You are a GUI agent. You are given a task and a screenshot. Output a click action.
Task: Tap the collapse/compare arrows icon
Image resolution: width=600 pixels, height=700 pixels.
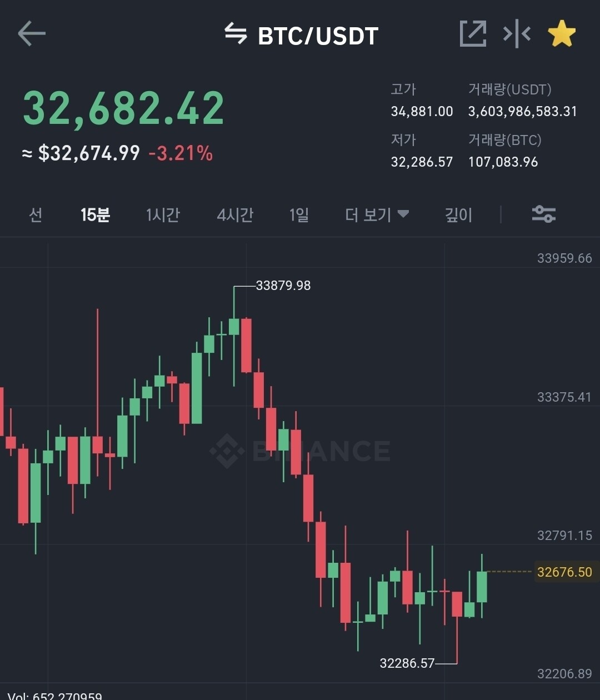[x=517, y=34]
